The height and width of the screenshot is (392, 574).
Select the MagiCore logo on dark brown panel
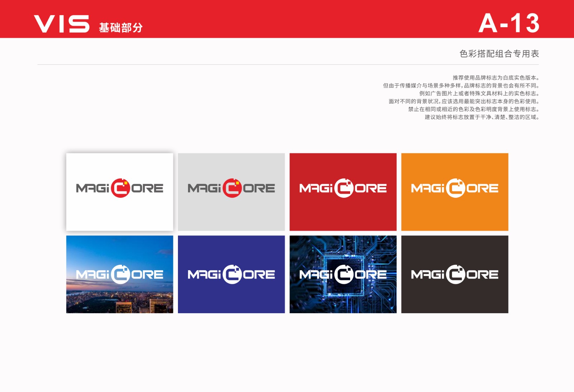[x=454, y=274]
